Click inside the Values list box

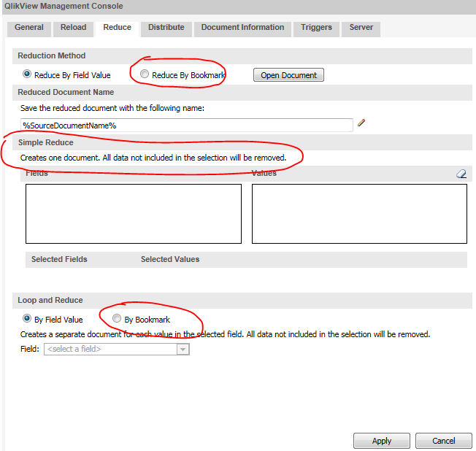(359, 214)
